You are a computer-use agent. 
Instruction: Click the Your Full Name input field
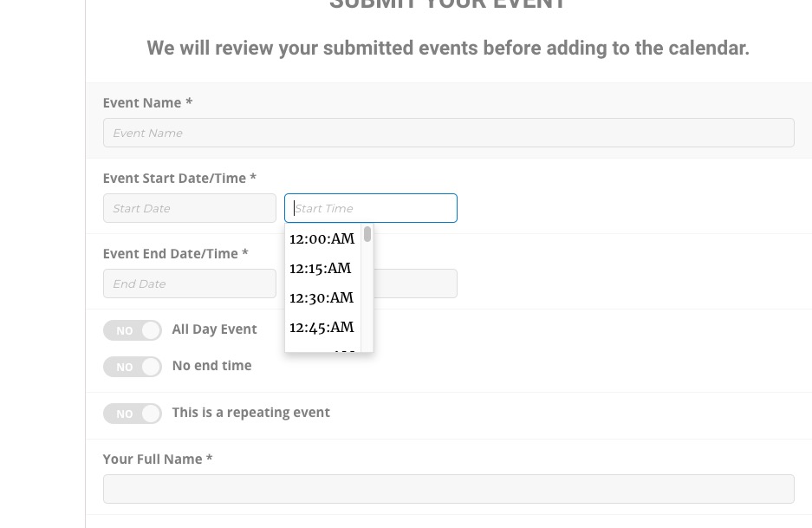click(x=448, y=489)
